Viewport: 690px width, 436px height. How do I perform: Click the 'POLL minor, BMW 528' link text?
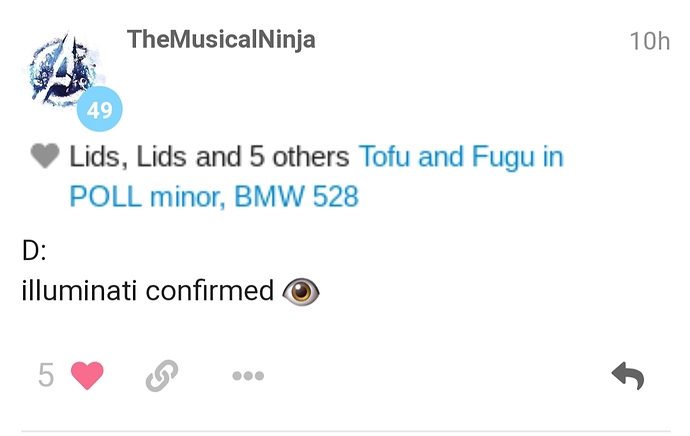click(x=213, y=196)
